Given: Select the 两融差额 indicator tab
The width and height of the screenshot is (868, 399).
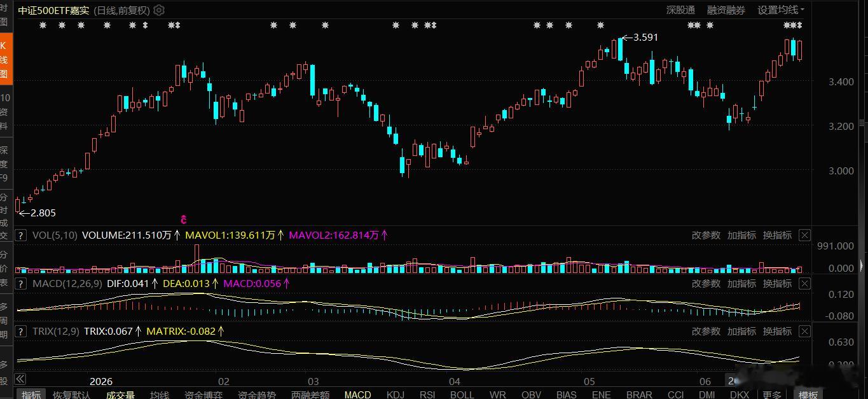Looking at the screenshot, I should point(310,395).
